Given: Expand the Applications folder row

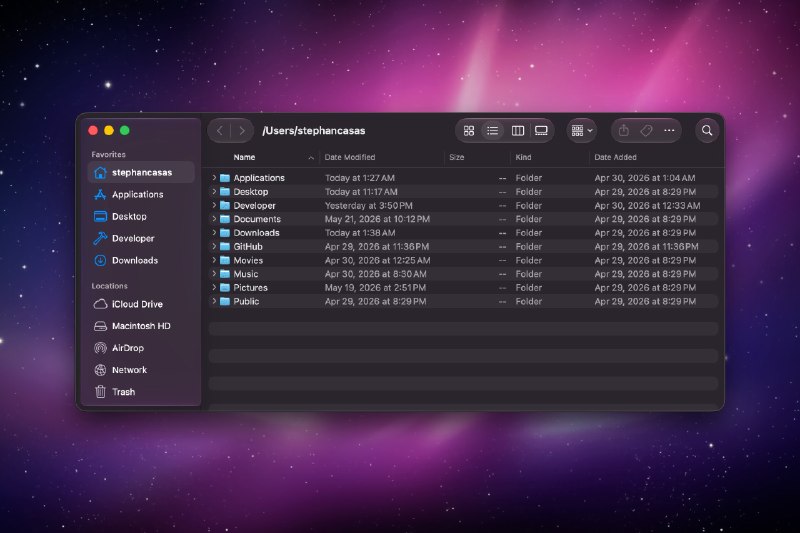Looking at the screenshot, I should [x=214, y=177].
